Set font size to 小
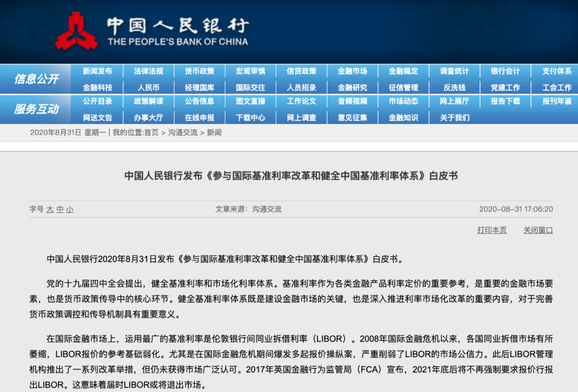 pyautogui.click(x=70, y=210)
